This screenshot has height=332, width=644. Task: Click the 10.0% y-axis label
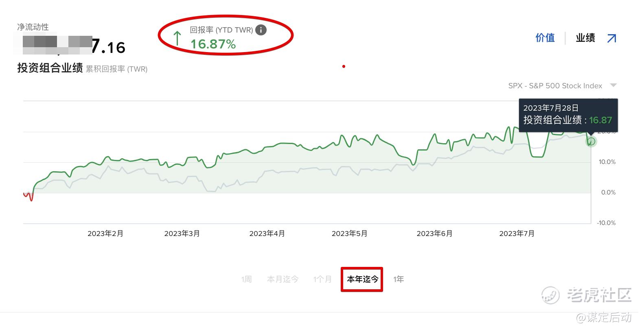tap(607, 162)
